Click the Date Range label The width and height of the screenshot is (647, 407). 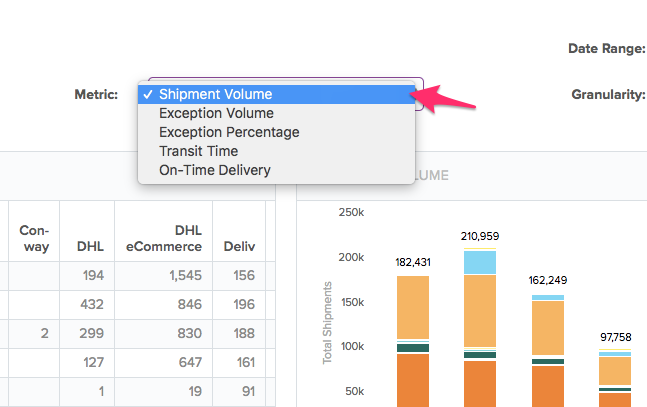[607, 48]
